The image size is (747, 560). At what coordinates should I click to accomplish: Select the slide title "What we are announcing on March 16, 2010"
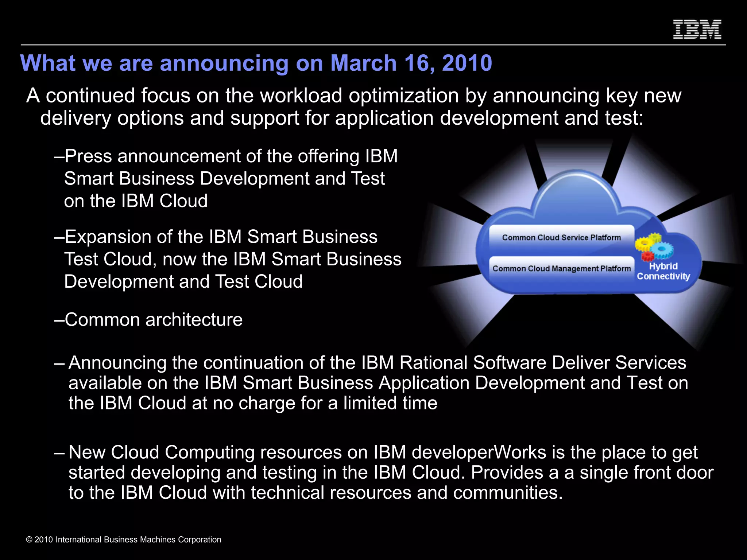(256, 63)
